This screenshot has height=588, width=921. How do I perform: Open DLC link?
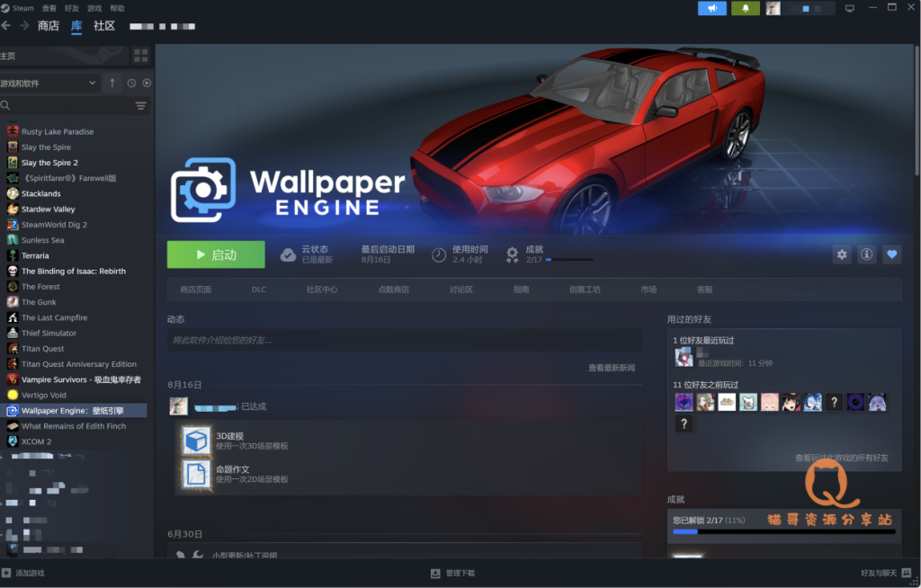[x=259, y=290]
